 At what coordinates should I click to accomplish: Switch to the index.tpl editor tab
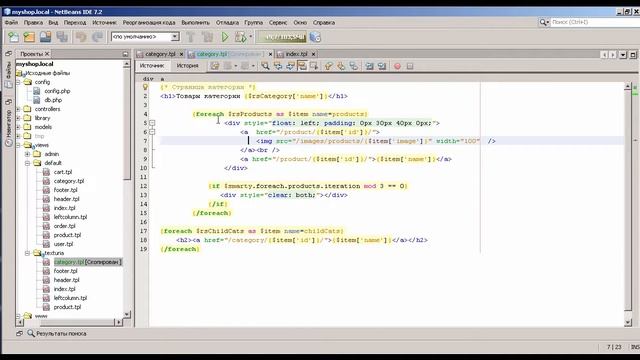coord(296,54)
